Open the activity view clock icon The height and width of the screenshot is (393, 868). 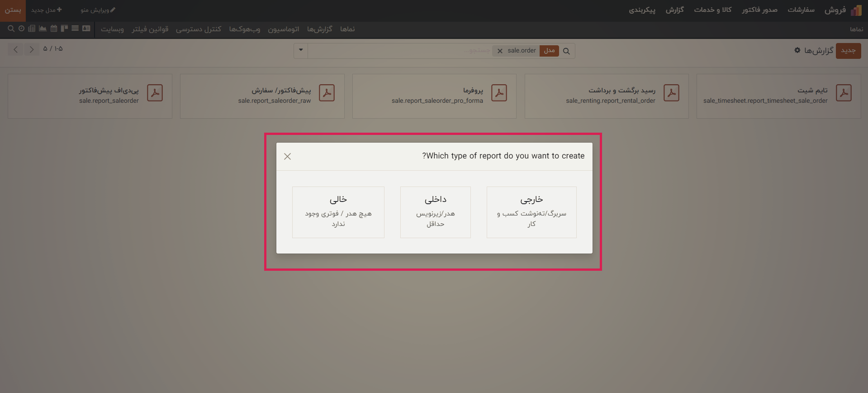(x=21, y=29)
